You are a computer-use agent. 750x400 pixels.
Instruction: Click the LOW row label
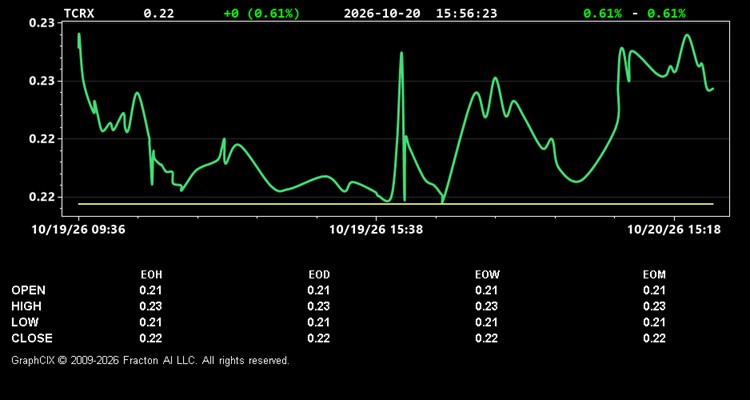pyautogui.click(x=25, y=322)
